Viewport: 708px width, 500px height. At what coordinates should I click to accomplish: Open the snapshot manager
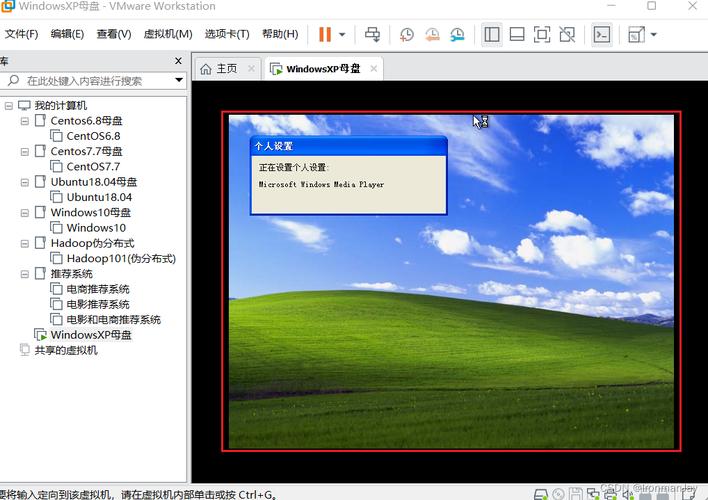457,34
